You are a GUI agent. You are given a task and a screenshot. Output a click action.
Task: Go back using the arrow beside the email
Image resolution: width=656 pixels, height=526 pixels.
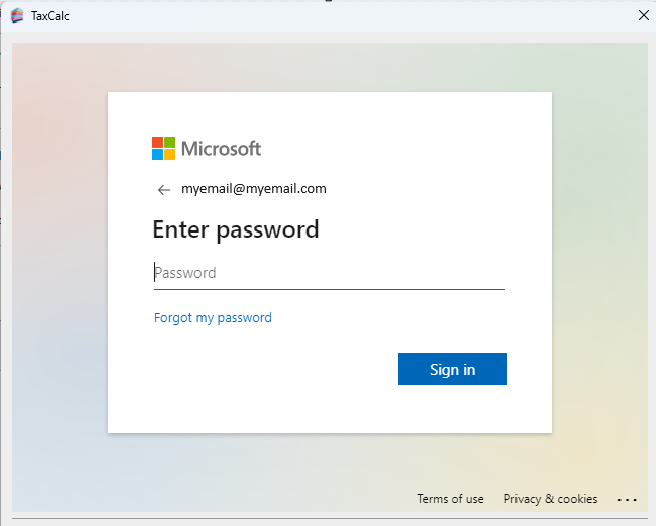164,190
